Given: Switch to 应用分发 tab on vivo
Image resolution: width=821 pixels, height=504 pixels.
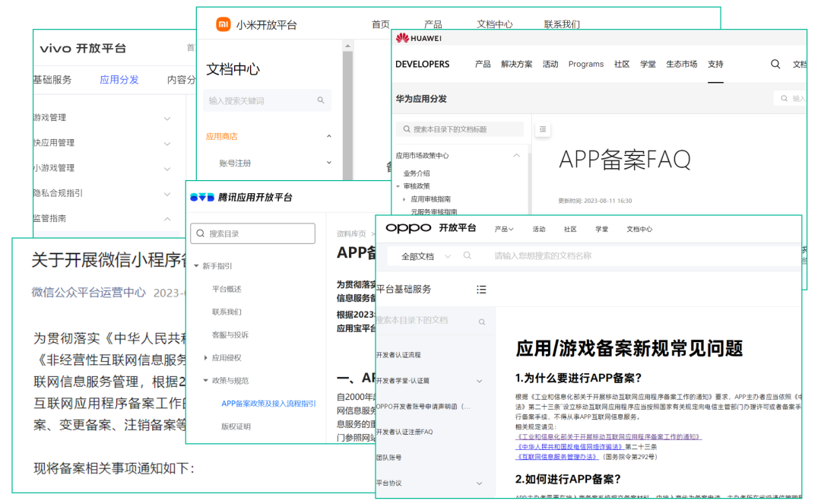Looking at the screenshot, I should click(119, 80).
